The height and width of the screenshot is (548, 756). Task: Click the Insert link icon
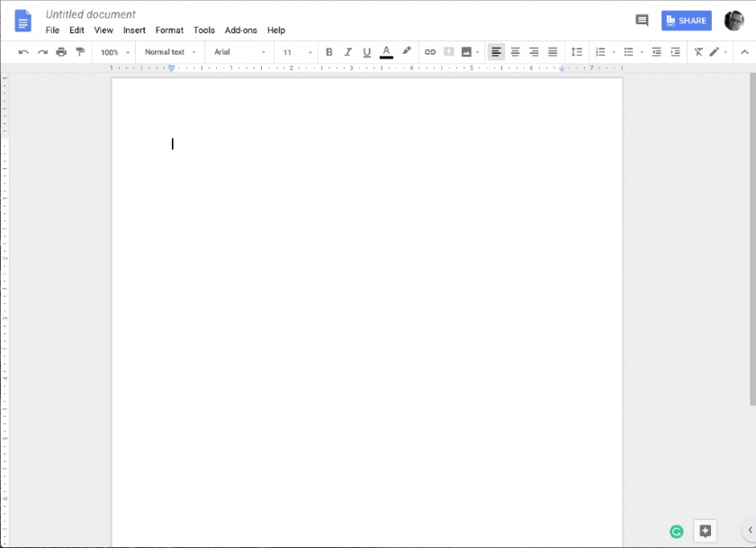pos(430,52)
